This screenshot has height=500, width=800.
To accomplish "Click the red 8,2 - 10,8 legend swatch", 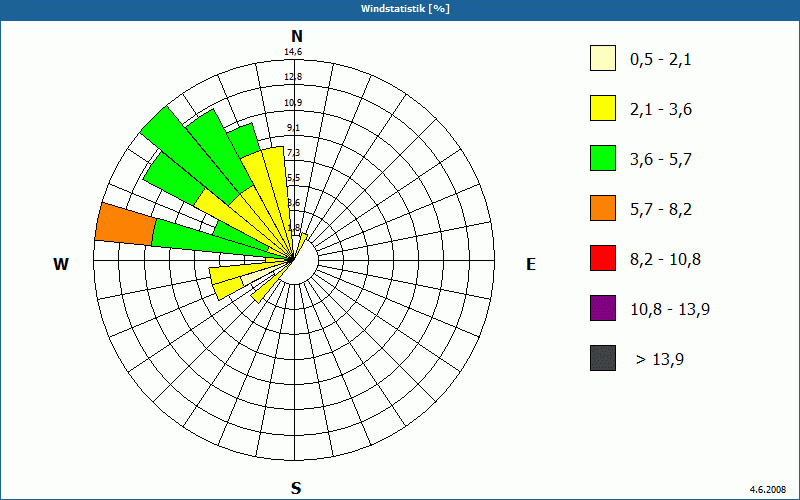I will pos(603,258).
